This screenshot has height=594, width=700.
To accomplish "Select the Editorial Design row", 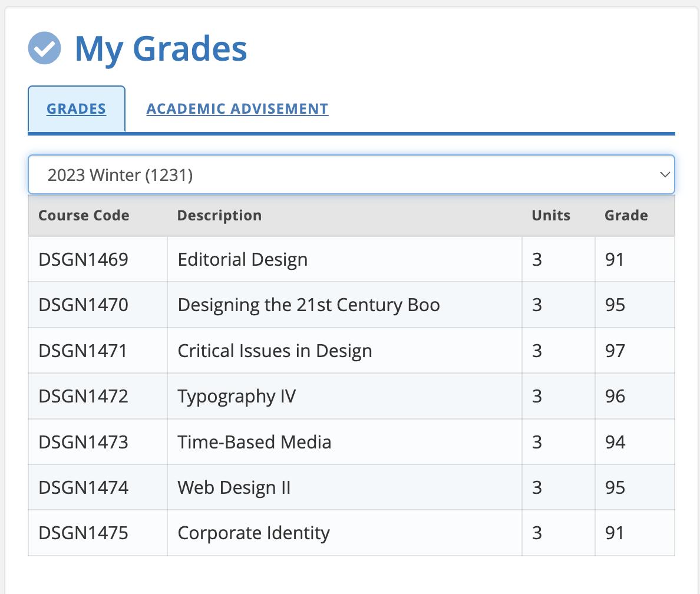I will click(242, 259).
